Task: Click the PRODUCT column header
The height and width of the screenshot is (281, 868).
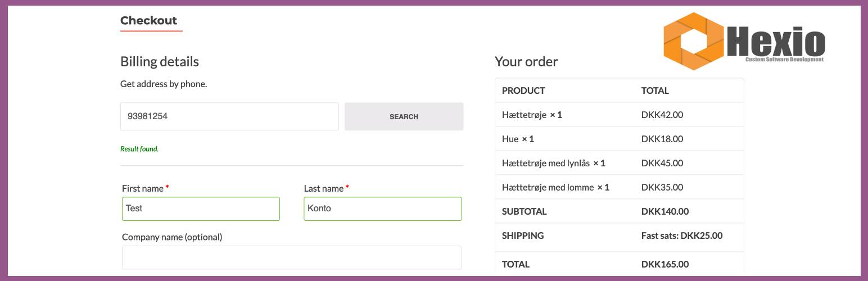Action: pyautogui.click(x=523, y=90)
